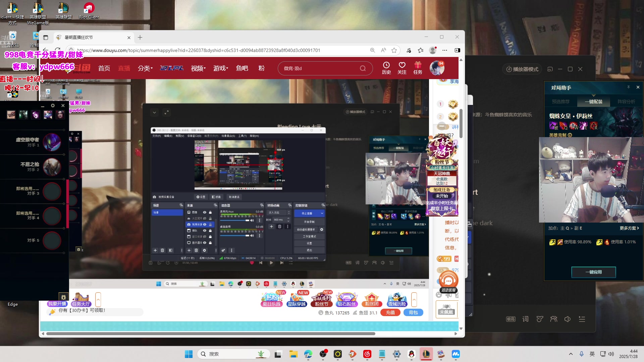Open the LPL link in Douyu navigation
This screenshot has height=362, width=644.
coord(172,68)
